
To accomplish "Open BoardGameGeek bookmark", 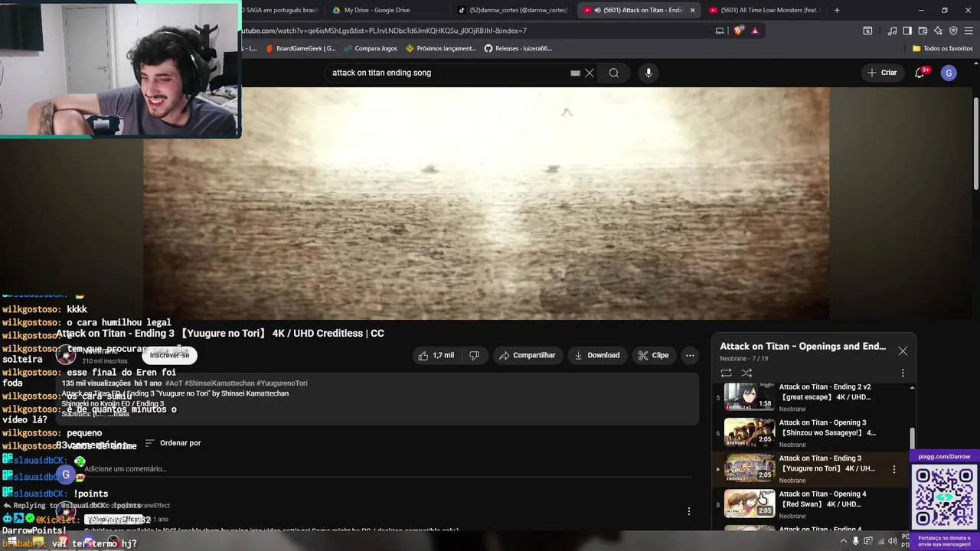I will (300, 48).
